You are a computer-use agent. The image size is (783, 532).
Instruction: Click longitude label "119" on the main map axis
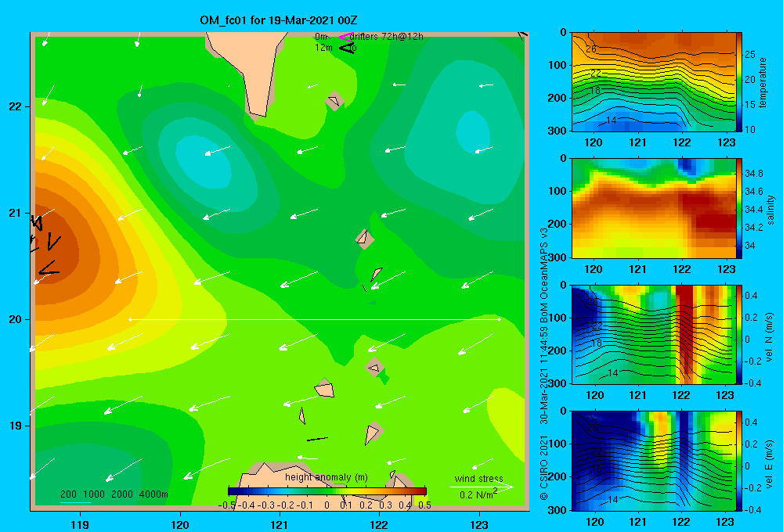click(81, 525)
